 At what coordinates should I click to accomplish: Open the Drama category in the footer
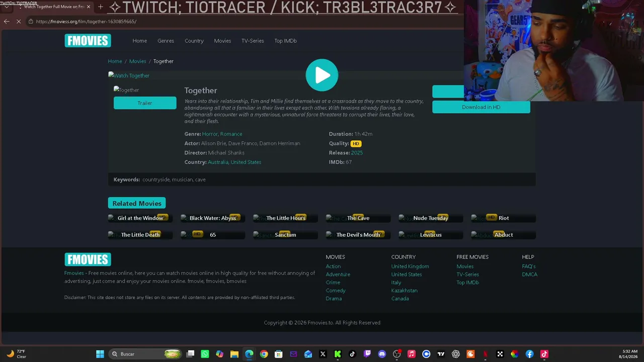[334, 299]
